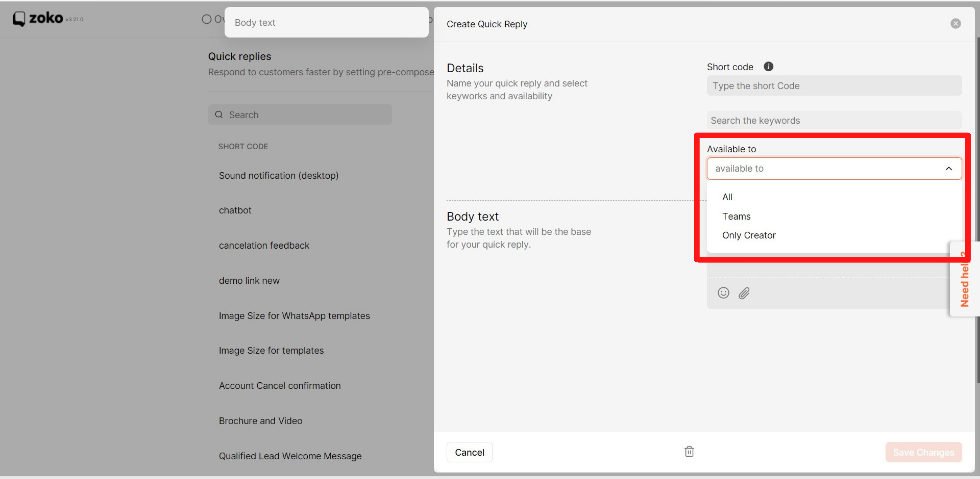Click the quick replies Search box

pos(300,114)
